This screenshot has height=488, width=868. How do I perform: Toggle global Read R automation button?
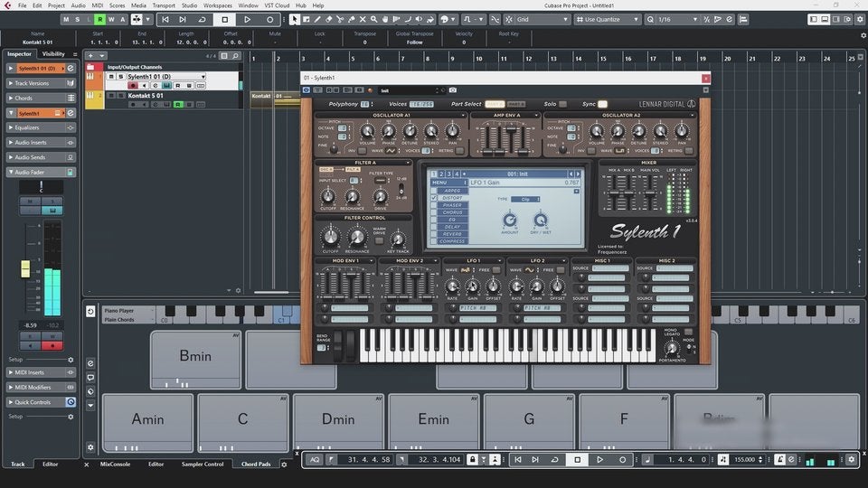[99, 19]
